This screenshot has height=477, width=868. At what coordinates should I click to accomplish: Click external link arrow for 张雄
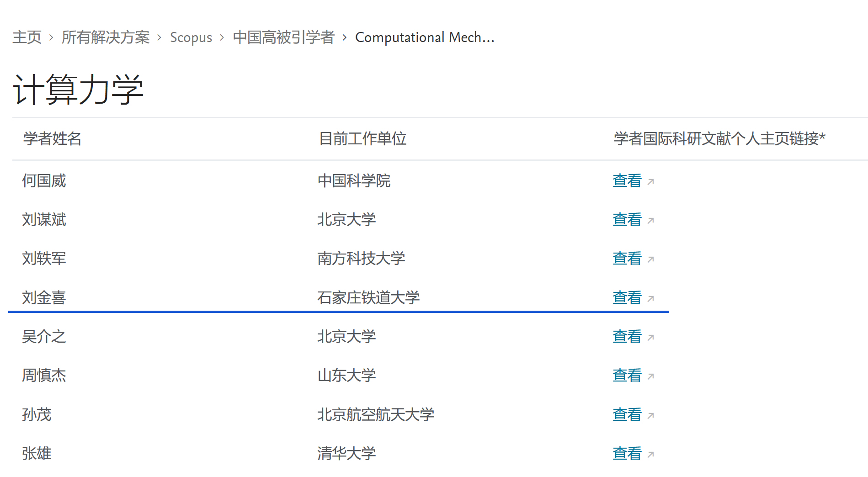651,455
